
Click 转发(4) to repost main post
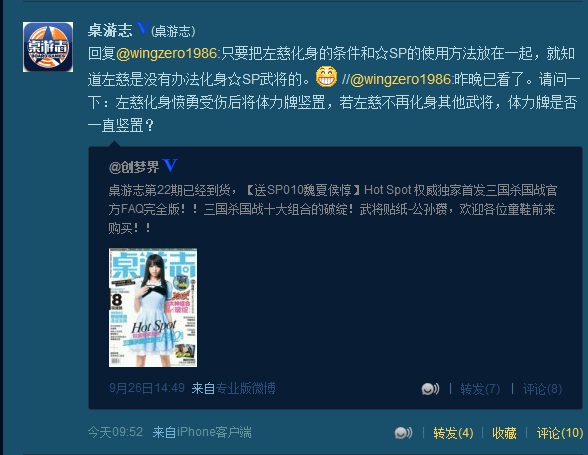(x=453, y=433)
